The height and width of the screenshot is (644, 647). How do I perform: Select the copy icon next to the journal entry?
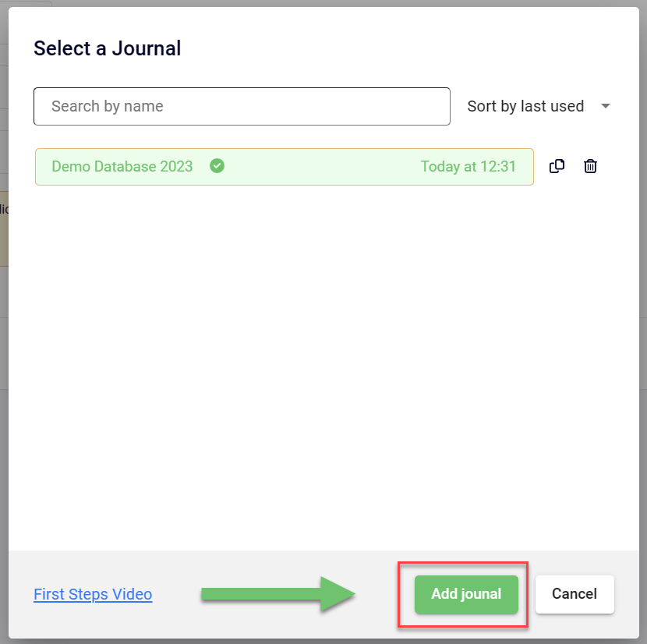click(x=557, y=166)
